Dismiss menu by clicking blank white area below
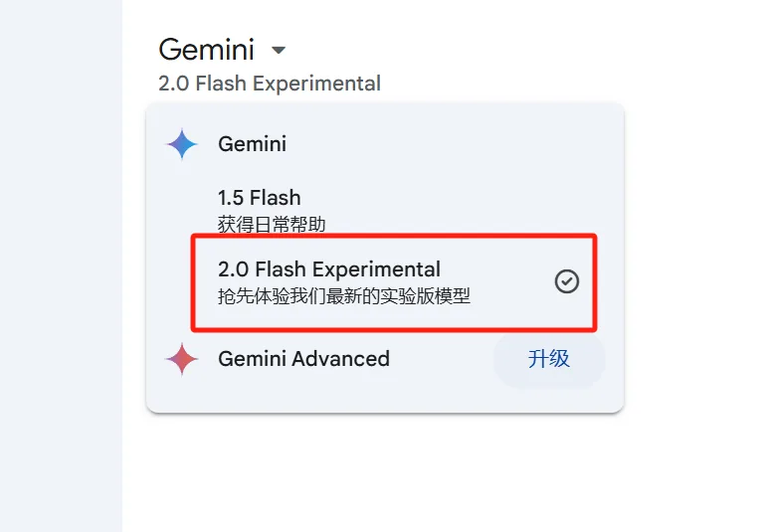 385,472
